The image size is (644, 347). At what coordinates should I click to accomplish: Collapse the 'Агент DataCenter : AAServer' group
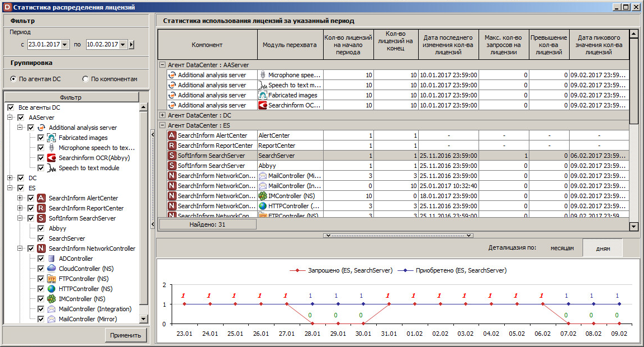pyautogui.click(x=163, y=65)
